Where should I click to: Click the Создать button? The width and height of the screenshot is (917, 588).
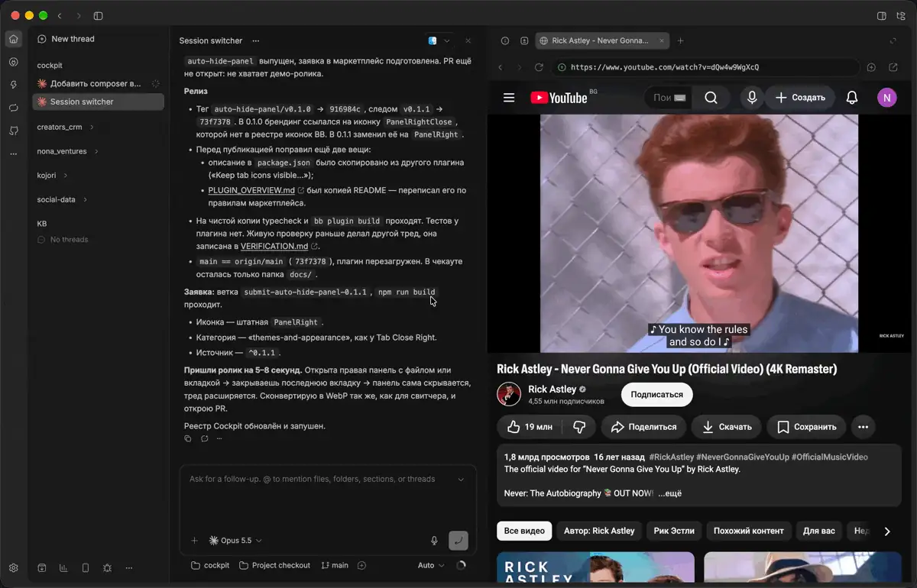[x=800, y=98]
